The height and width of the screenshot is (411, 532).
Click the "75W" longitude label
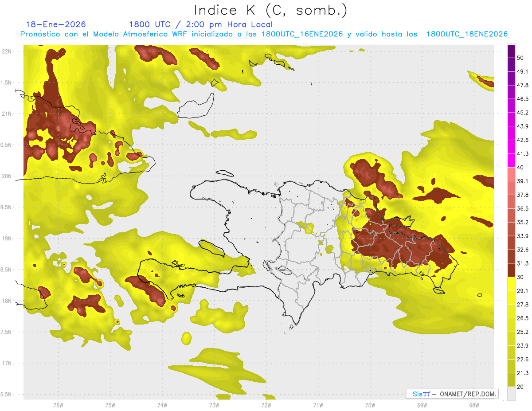point(110,405)
